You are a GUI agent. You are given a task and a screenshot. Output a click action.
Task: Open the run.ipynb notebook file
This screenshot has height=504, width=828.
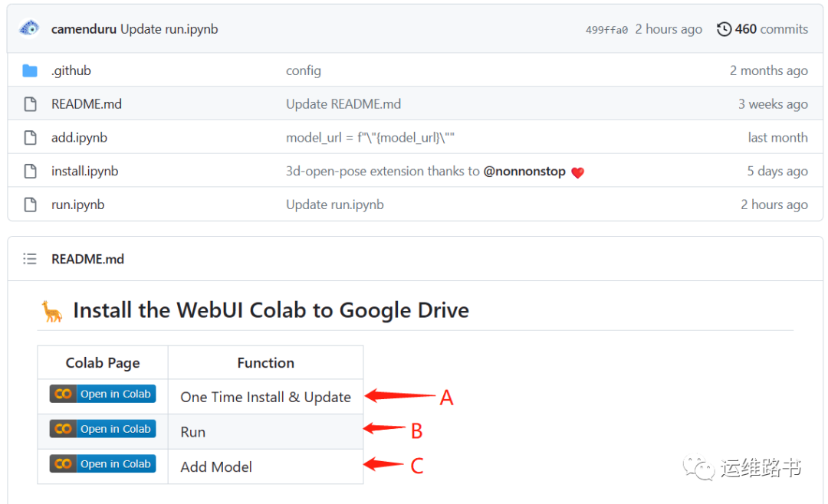77,205
